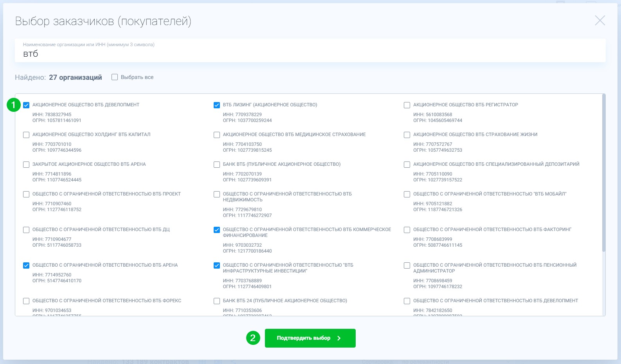Tick ВТБ МЕДИЦИНСКОЕ СТРАХОВАНИЕ checkbox
621x364 pixels.
tap(217, 135)
